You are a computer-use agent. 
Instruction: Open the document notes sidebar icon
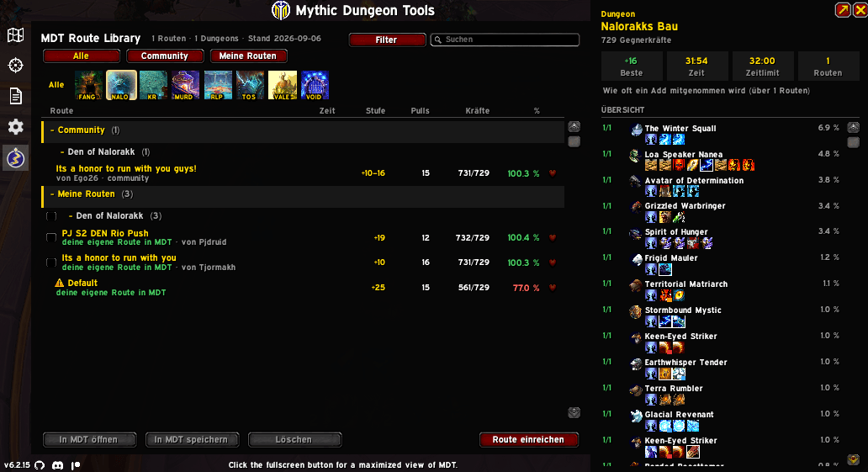15,96
